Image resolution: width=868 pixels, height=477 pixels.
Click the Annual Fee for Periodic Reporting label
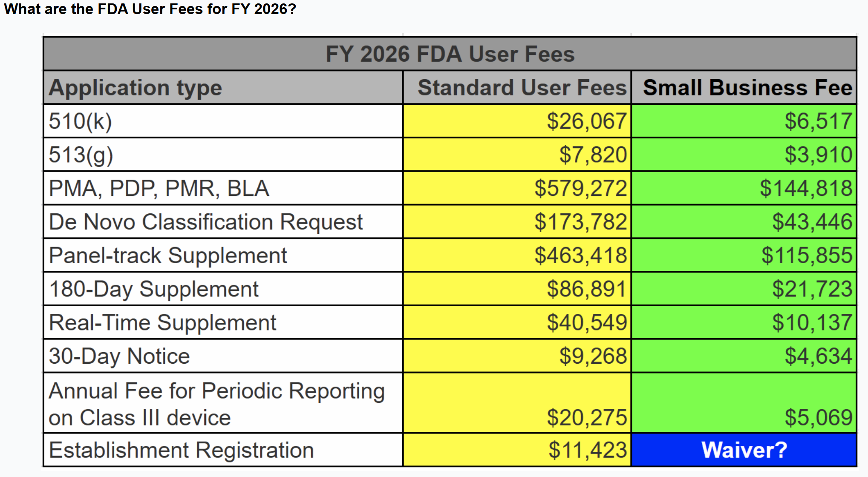pos(216,404)
